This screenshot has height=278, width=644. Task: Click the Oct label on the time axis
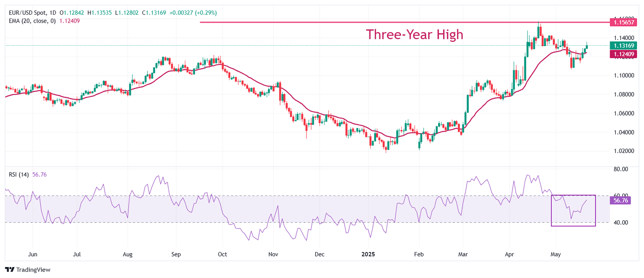pyautogui.click(x=223, y=254)
